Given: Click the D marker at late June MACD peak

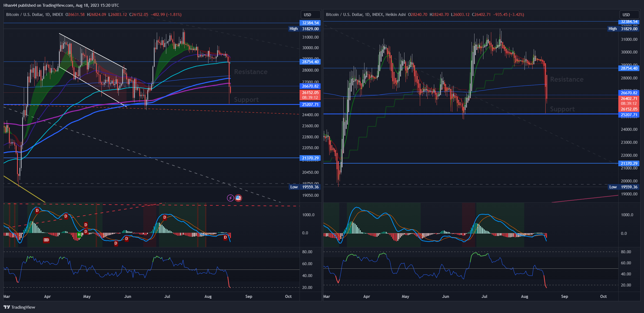Looking at the screenshot, I should [x=165, y=217].
